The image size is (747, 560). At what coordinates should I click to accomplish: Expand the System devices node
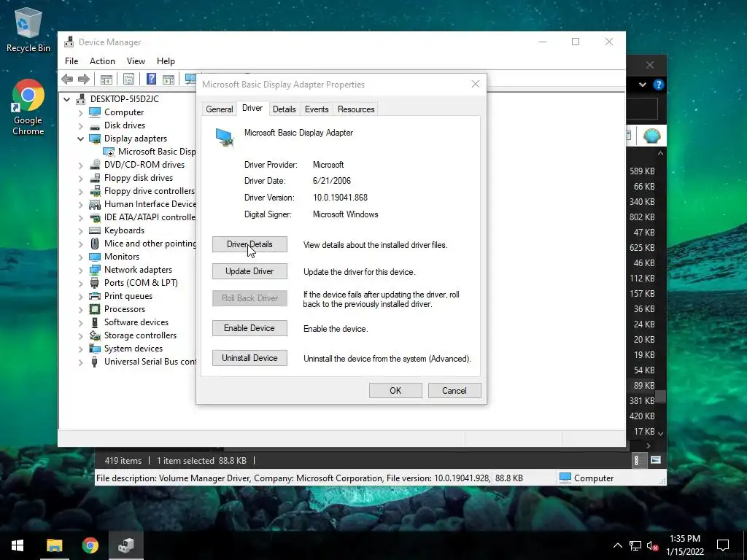tap(80, 349)
